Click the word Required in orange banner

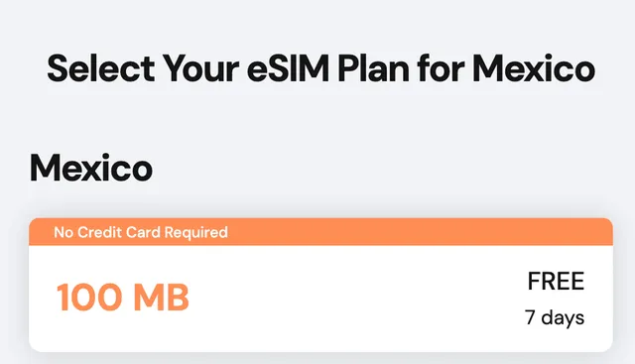196,233
